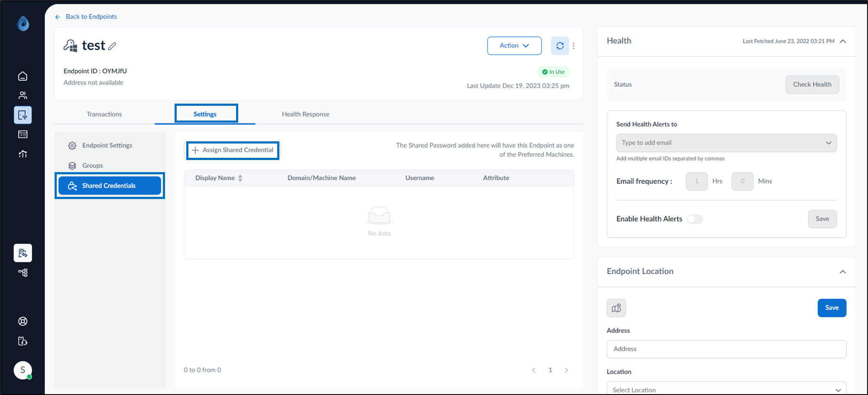
Task: Refresh endpoint details with refresh icon
Action: coord(560,46)
